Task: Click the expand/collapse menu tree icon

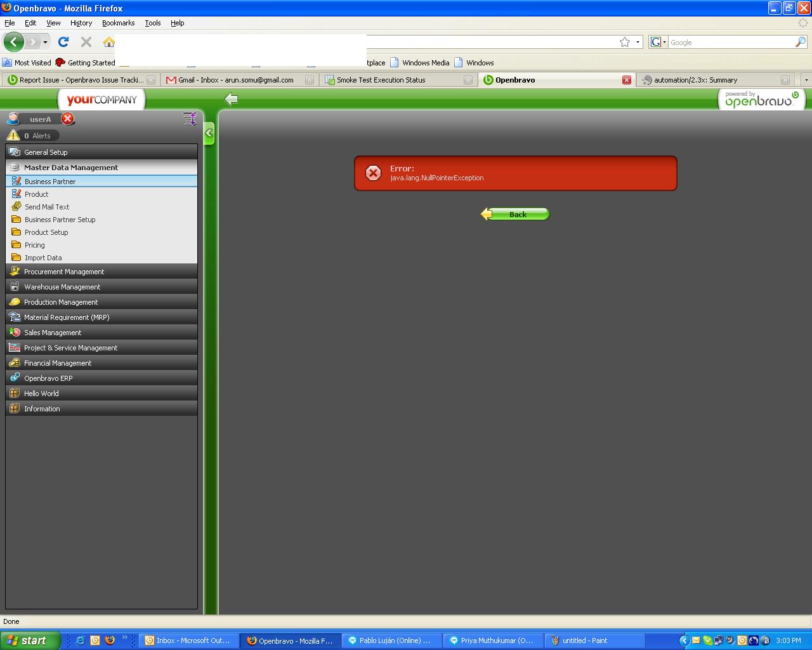Action: pos(189,119)
